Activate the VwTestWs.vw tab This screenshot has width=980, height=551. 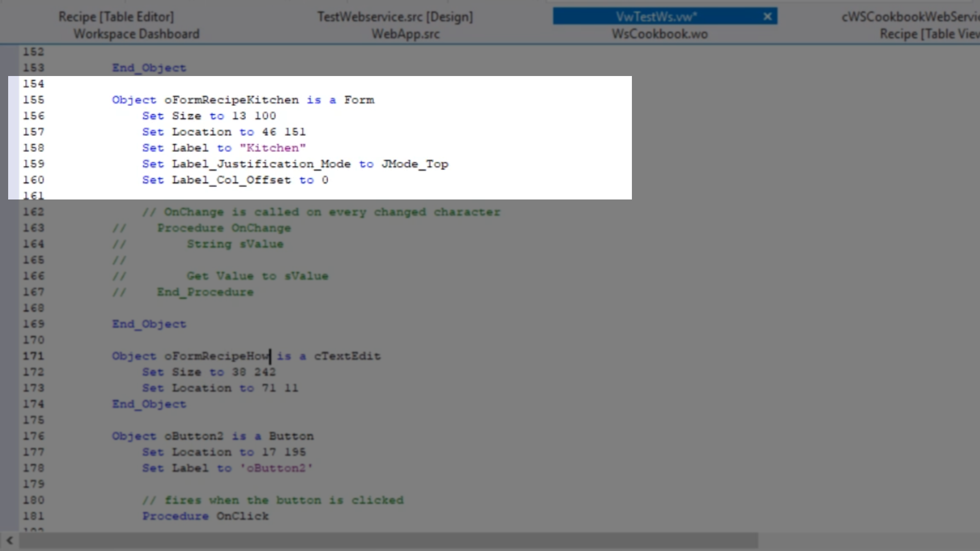point(656,17)
